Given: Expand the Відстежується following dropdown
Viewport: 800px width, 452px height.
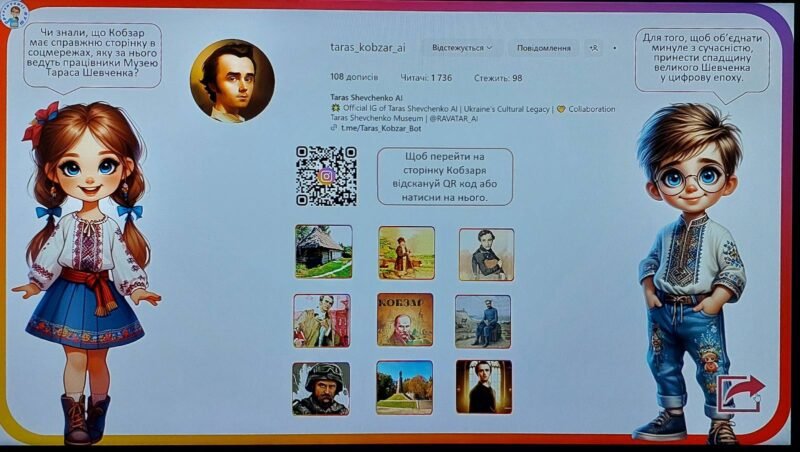Looking at the screenshot, I should tap(464, 48).
